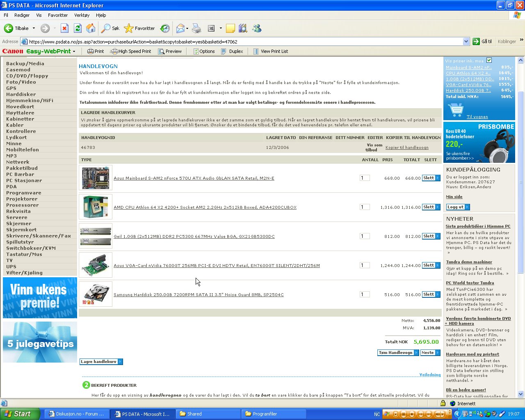This screenshot has height=420, width=525.
Task: Click the yellow note toolbar icon
Action: [x=231, y=28]
